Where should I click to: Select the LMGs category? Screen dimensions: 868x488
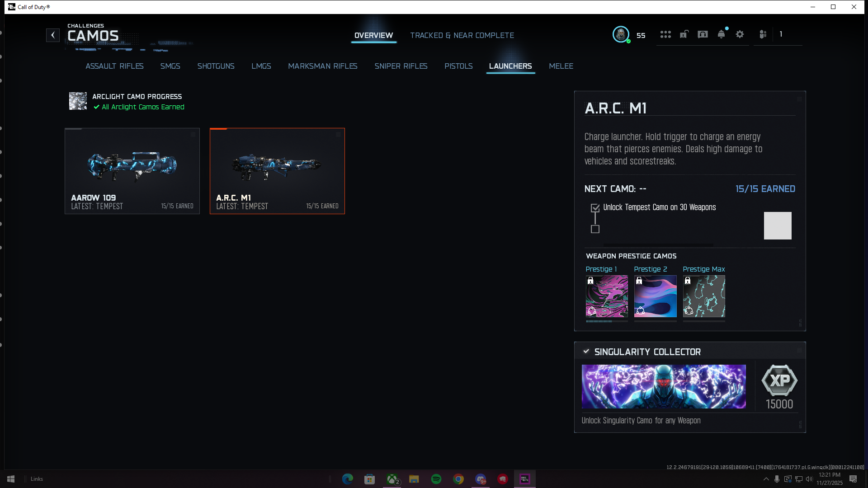click(x=261, y=66)
